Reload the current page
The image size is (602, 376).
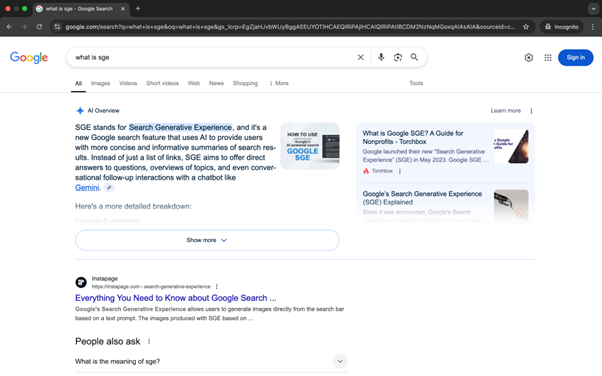pyautogui.click(x=39, y=27)
